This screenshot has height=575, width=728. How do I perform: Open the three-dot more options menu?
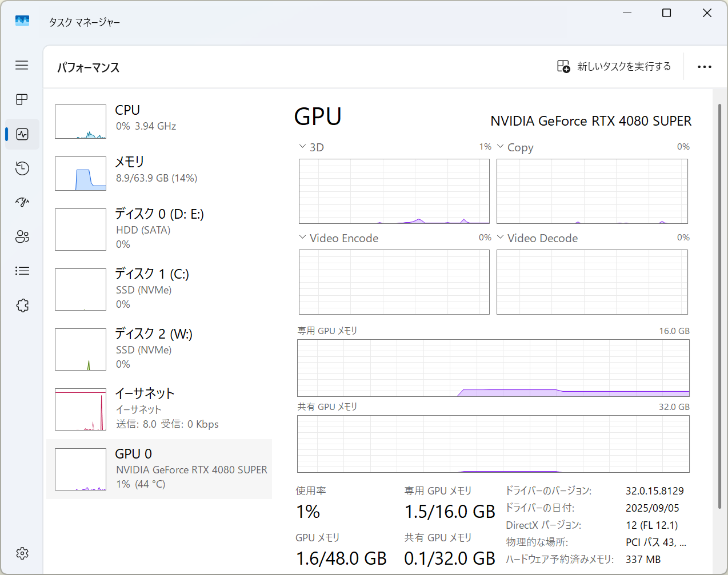point(704,67)
